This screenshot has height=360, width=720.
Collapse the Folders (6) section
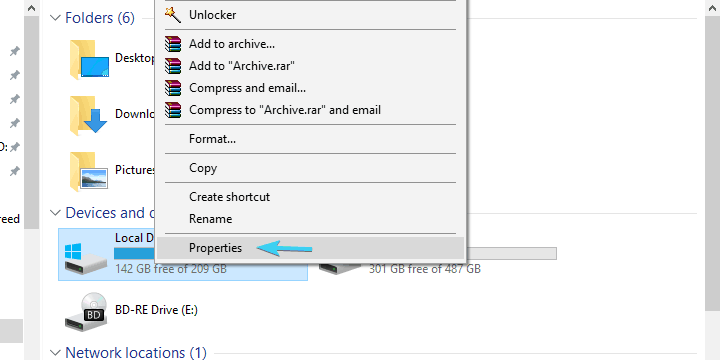click(x=55, y=18)
